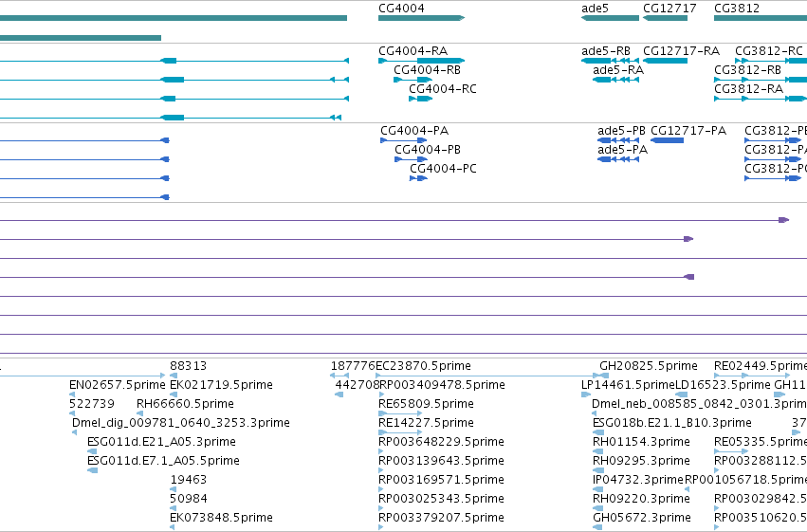Click the ade5-RB transcript label

pos(606,51)
